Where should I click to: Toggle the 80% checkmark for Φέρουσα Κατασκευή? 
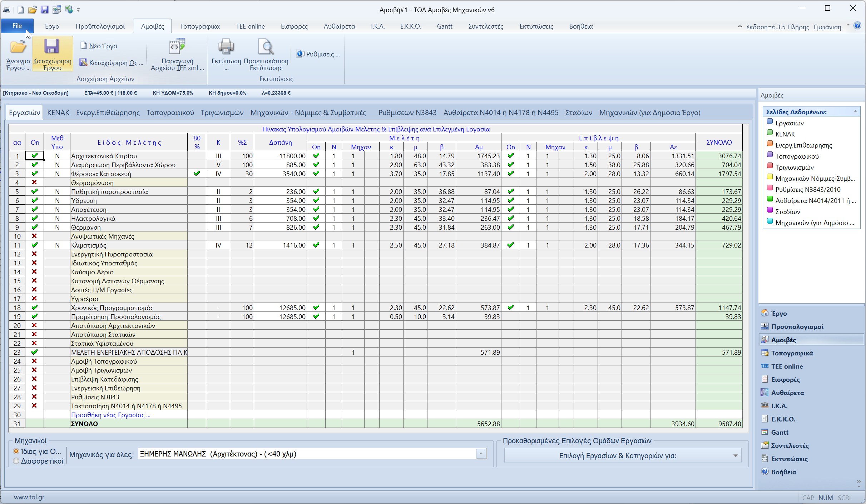197,174
